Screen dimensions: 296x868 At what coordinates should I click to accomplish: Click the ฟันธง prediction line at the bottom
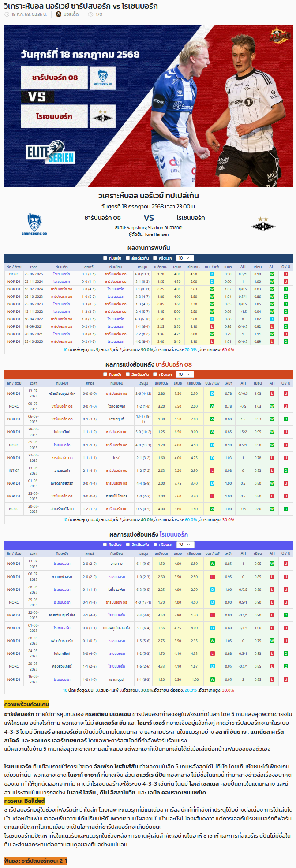pyautogui.click(x=35, y=861)
